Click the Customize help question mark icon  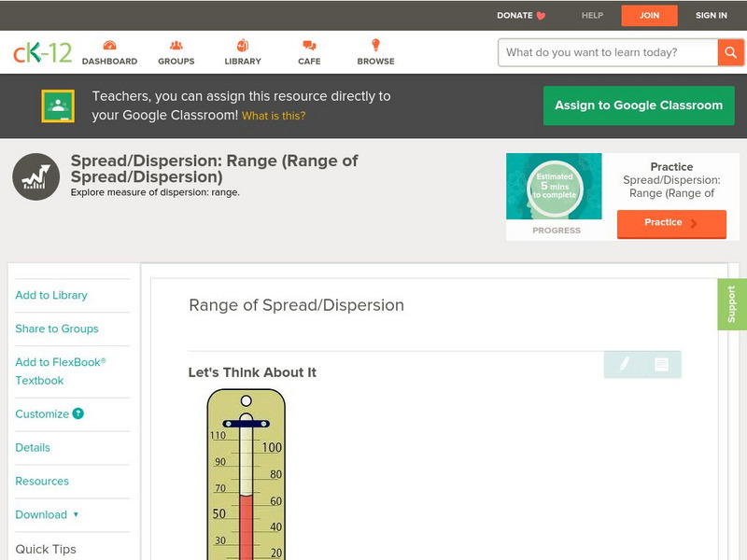point(78,413)
